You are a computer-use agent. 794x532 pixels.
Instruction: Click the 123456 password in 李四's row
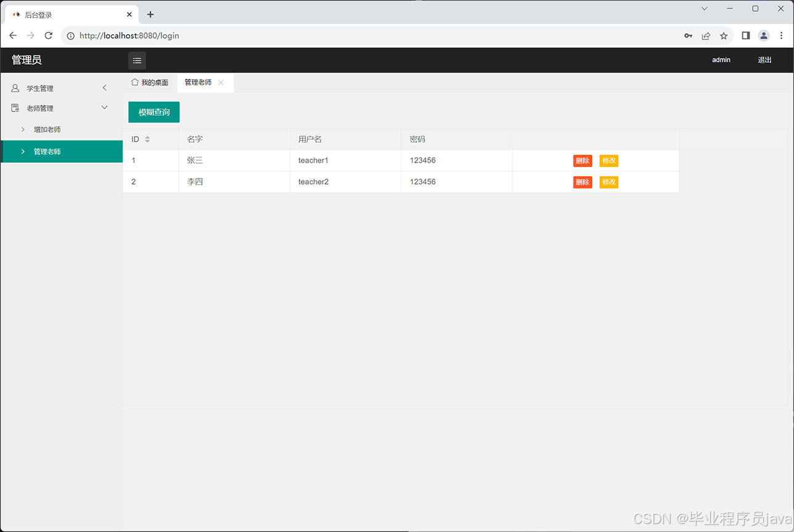(x=457, y=182)
